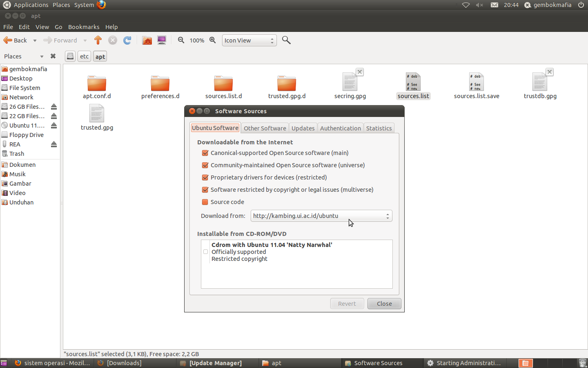Click the Reload icon in the toolbar
This screenshot has height=368, width=588.
click(x=127, y=40)
